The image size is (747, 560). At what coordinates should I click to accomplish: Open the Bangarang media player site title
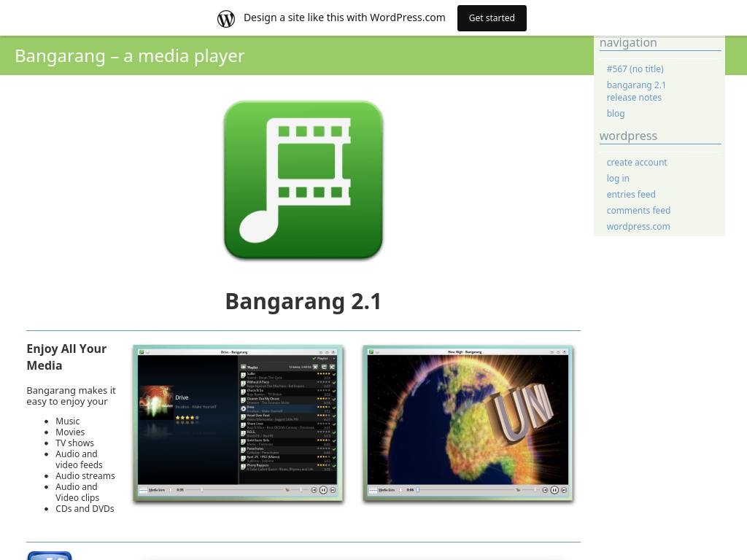[130, 55]
